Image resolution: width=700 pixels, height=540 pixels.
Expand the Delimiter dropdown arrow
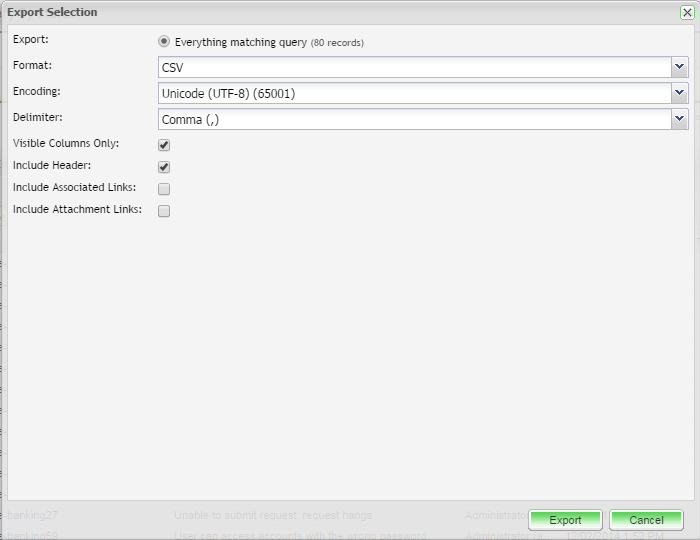(x=680, y=119)
